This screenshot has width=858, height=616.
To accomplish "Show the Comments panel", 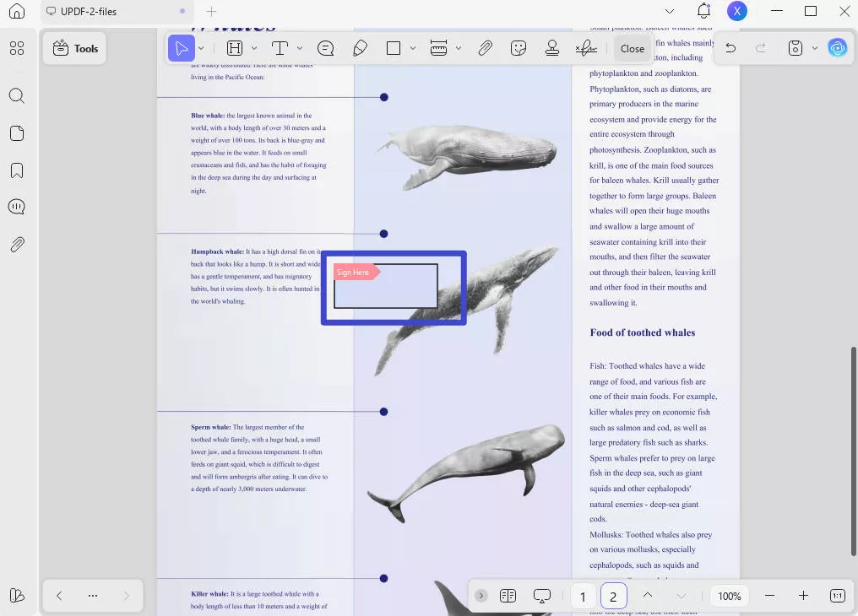I will coord(17,206).
